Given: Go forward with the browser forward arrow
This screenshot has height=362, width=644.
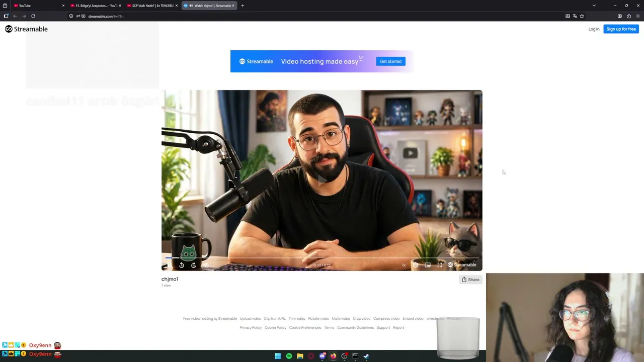Looking at the screenshot, I should [24, 16].
